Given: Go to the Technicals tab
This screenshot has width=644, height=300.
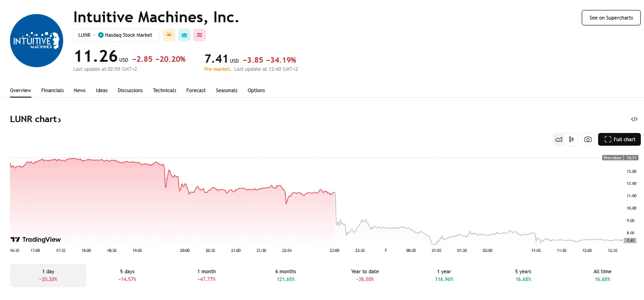Looking at the screenshot, I should 165,90.
